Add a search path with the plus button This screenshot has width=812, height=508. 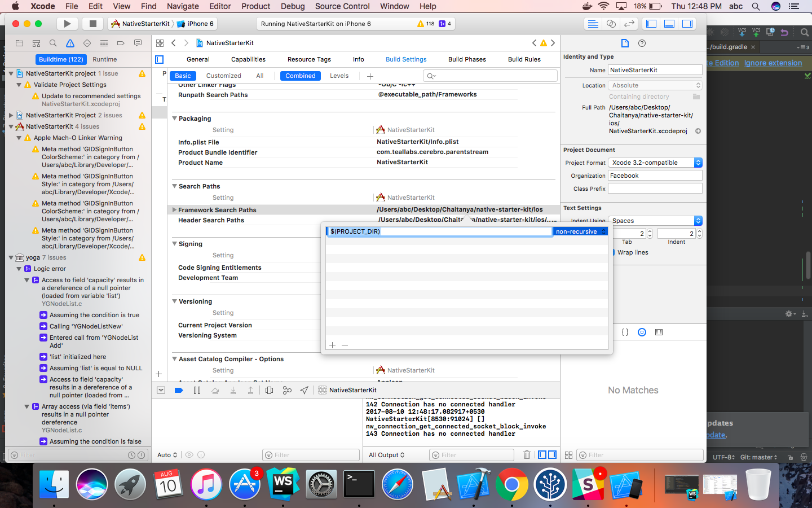coord(332,344)
